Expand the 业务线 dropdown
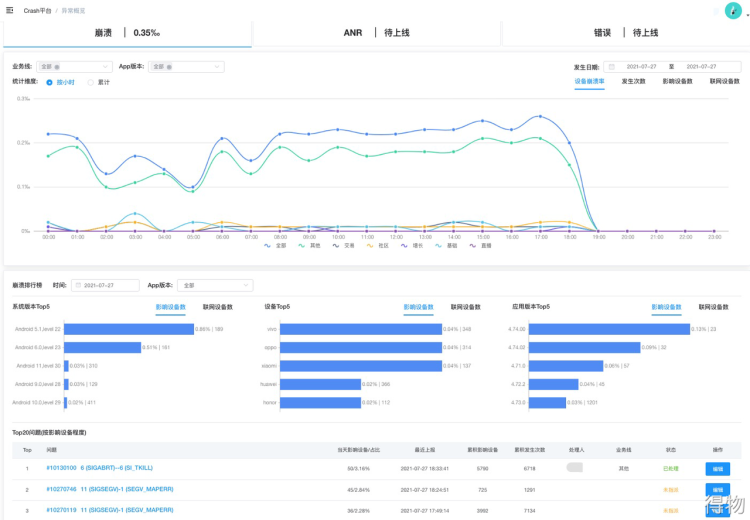Image resolution: width=750 pixels, height=520 pixels. click(104, 67)
